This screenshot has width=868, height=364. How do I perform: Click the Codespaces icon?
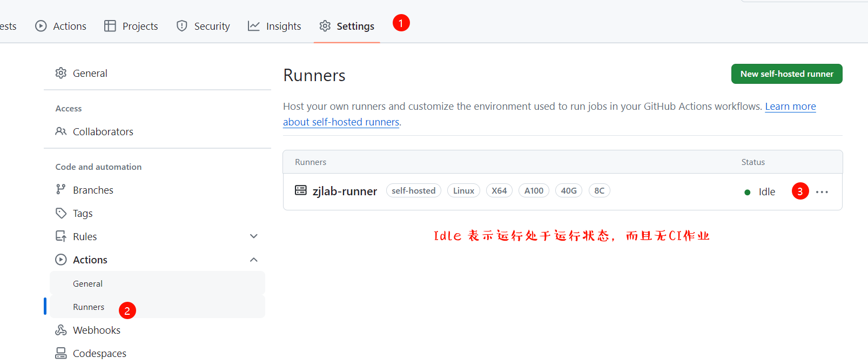(61, 353)
